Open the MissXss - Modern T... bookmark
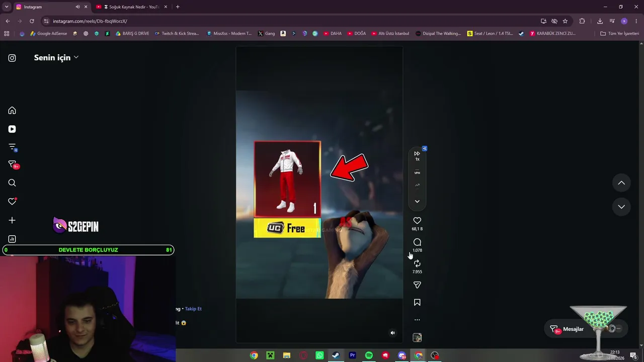 pos(229,34)
